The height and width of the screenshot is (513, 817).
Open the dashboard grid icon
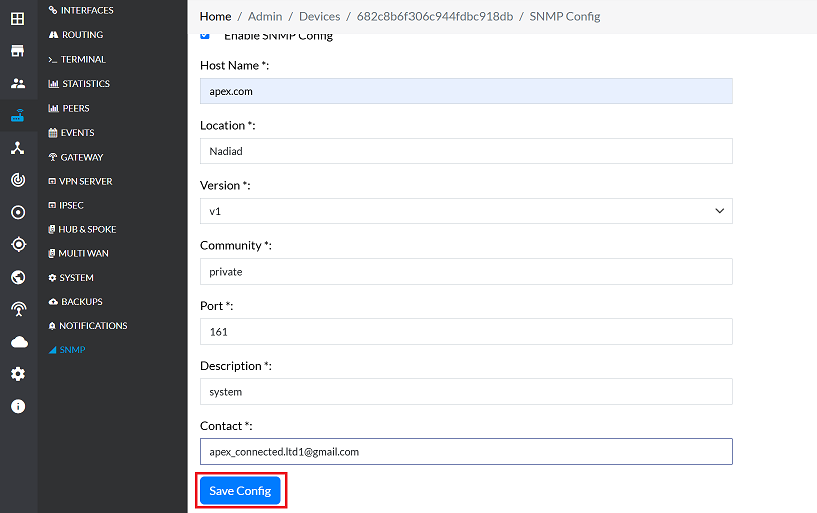(18, 19)
